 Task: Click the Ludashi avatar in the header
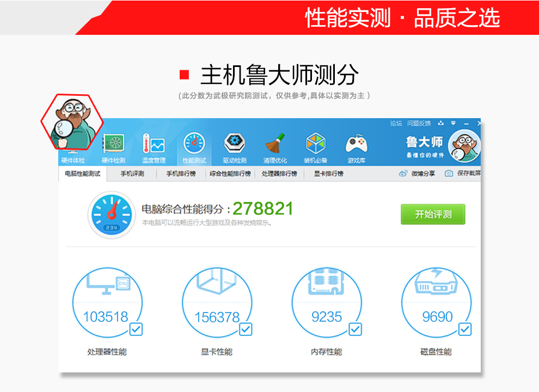[464, 146]
